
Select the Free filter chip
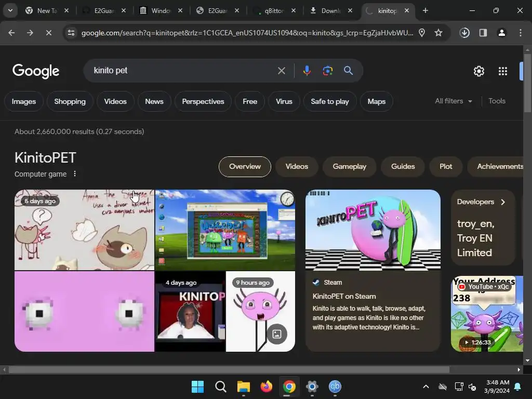[x=250, y=101]
